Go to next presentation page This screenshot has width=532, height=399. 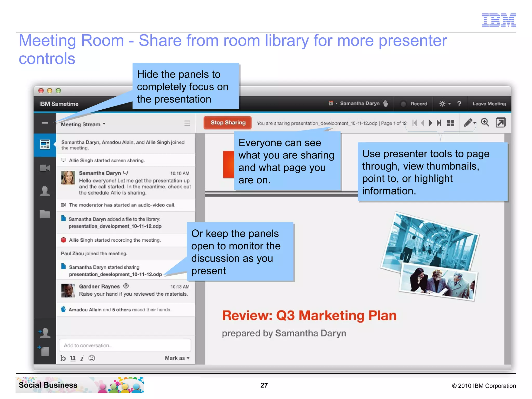point(430,123)
